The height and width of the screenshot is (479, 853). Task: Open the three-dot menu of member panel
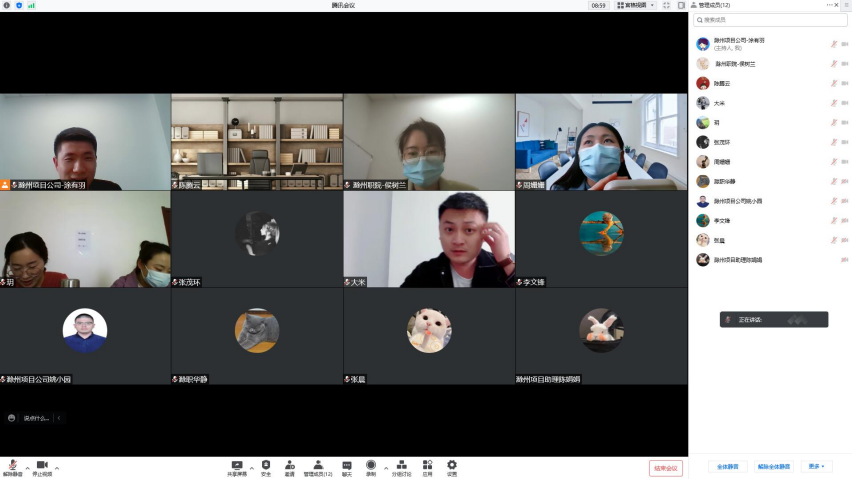point(829,5)
